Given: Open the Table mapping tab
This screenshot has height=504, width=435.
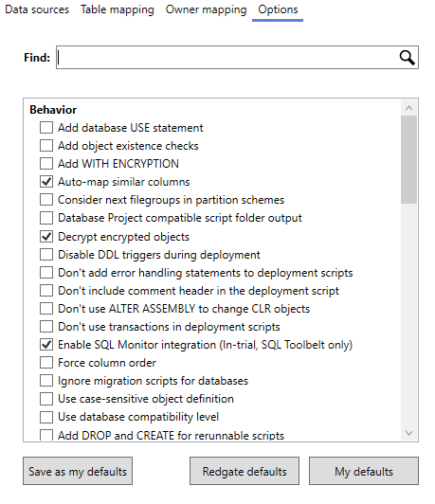Looking at the screenshot, I should 118,9.
